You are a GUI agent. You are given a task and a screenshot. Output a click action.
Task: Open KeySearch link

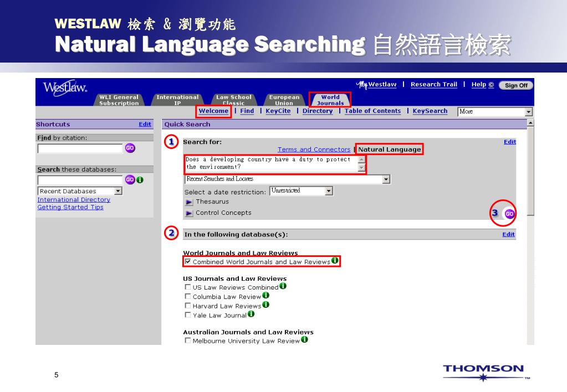430,111
